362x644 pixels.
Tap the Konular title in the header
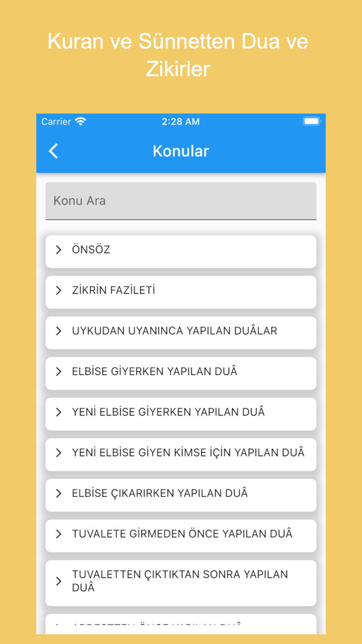180,151
